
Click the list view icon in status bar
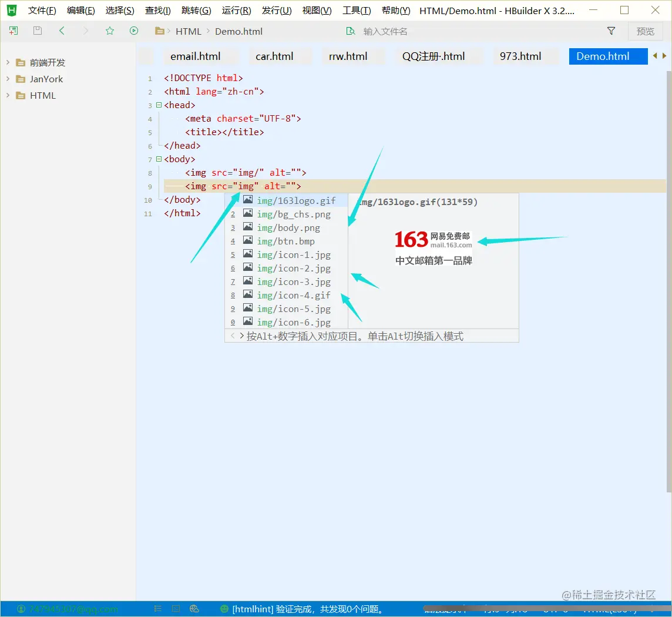coord(157,609)
